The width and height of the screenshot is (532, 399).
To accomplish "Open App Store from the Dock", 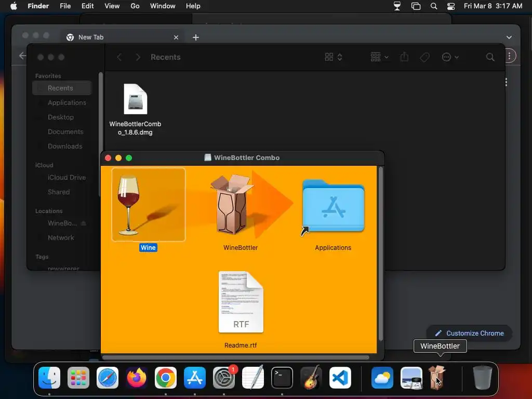I will [x=195, y=378].
